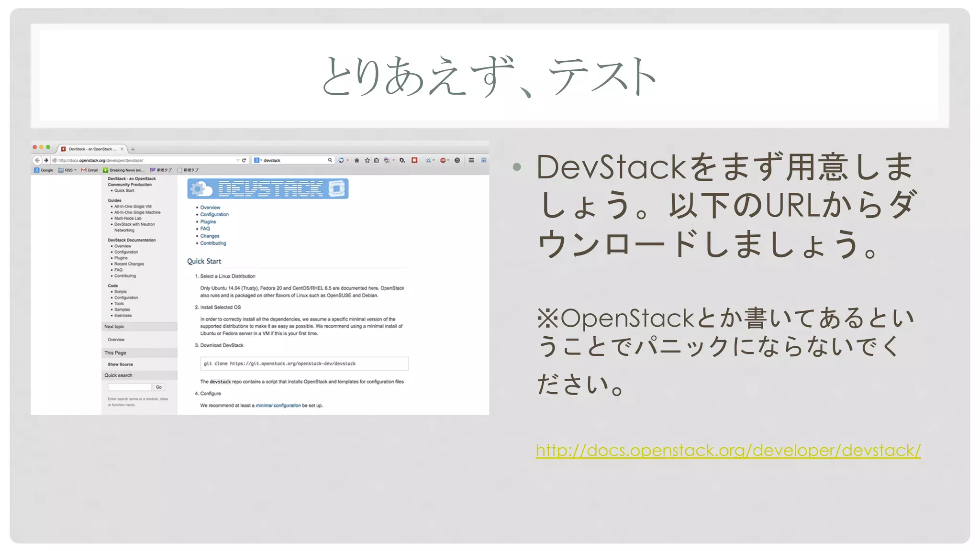Click the browser back arrow button
Image resolution: width=980 pixels, height=551 pixels.
[x=37, y=160]
